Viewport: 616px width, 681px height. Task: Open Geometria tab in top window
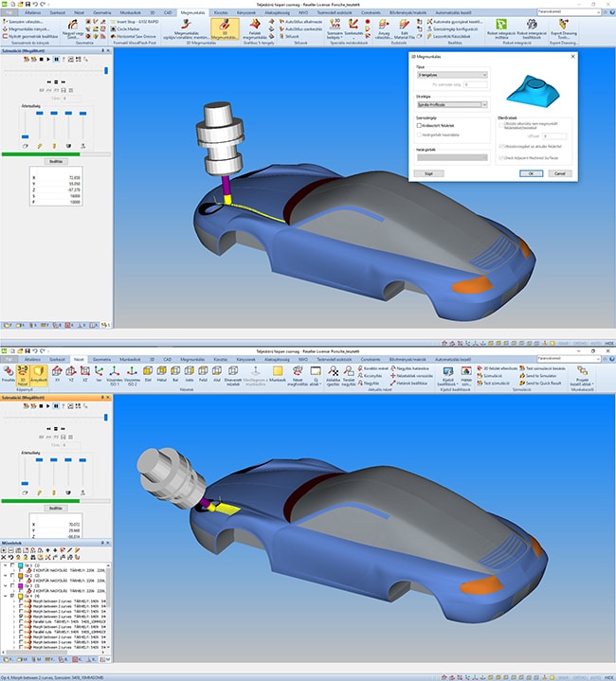(102, 12)
